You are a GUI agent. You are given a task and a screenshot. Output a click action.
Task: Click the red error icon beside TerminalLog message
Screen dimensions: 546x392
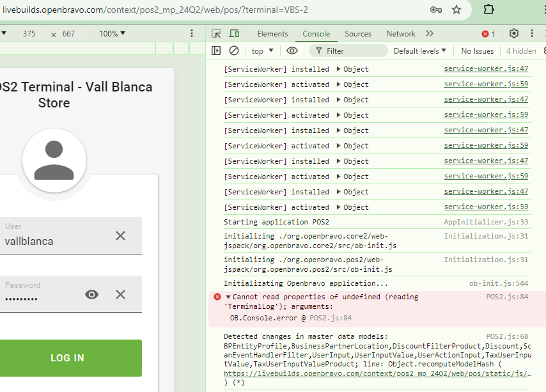pos(217,297)
